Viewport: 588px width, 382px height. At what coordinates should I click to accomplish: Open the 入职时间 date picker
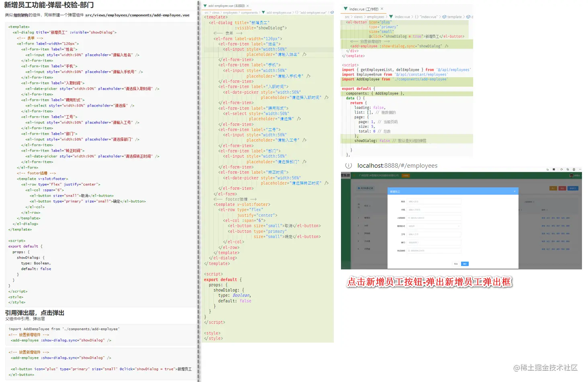pyautogui.click(x=434, y=218)
